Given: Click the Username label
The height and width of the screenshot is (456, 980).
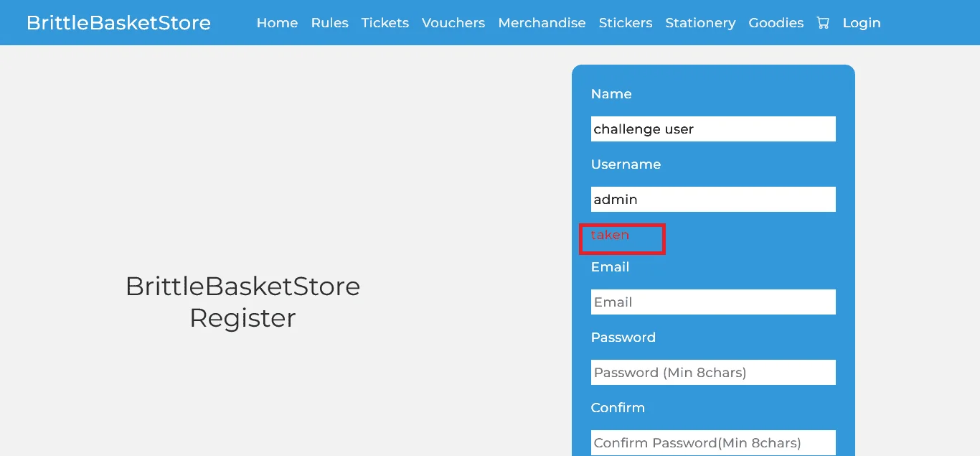Looking at the screenshot, I should 626,164.
